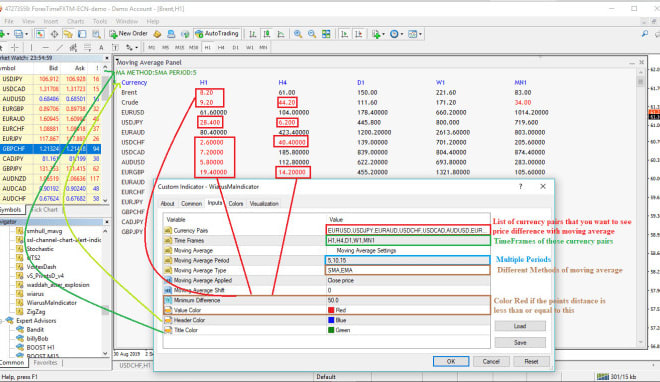Select the line chart type icon
Viewport: 660px width, 382px height.
(x=281, y=34)
